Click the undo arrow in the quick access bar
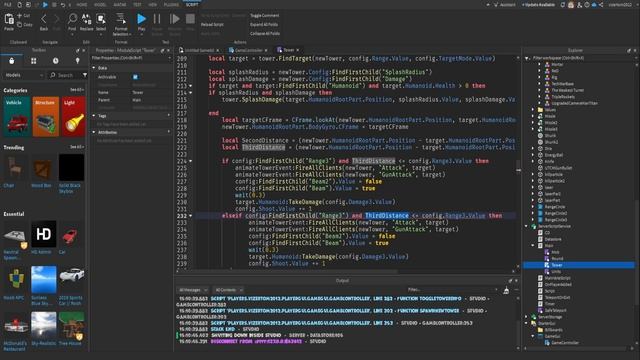Viewport: 640px width, 360px height. (63, 5)
